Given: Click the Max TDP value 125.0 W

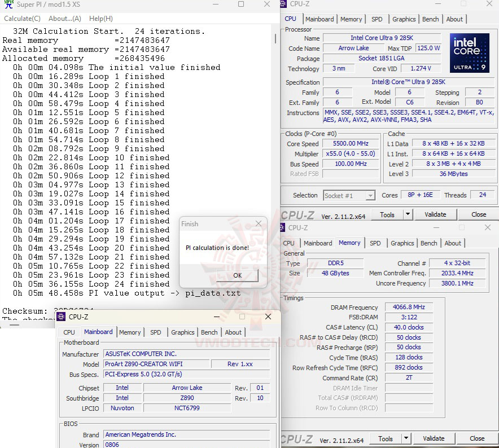Looking at the screenshot, I should (428, 48).
